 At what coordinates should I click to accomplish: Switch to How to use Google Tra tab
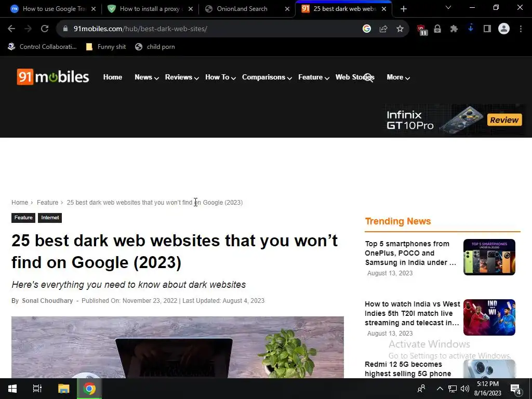54,9
